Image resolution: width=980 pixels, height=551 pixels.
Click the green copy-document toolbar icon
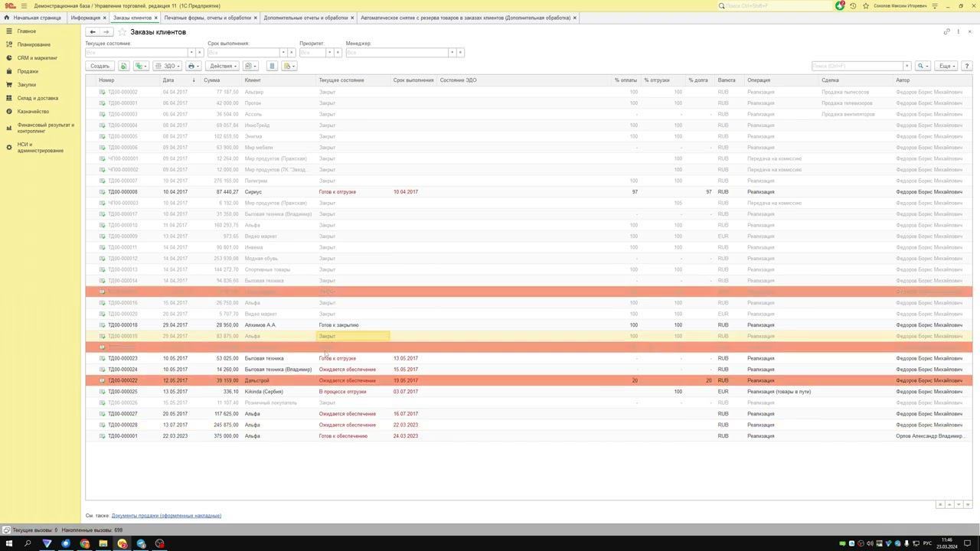tap(123, 66)
